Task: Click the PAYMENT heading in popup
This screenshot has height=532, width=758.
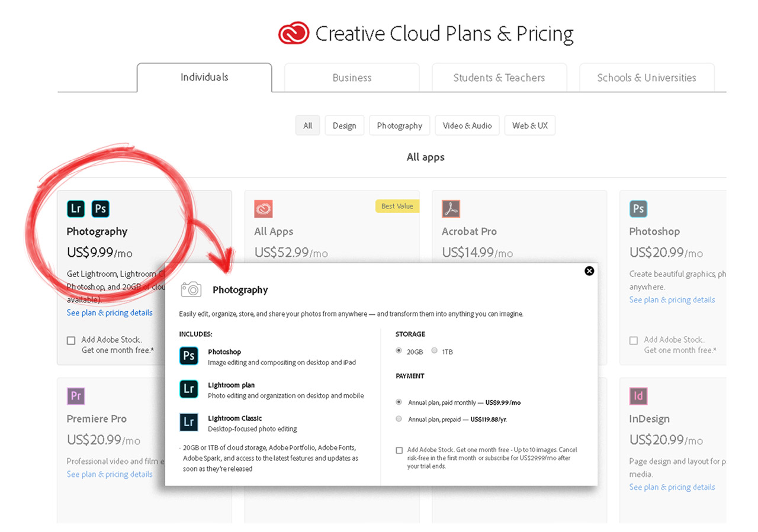Action: [x=410, y=376]
